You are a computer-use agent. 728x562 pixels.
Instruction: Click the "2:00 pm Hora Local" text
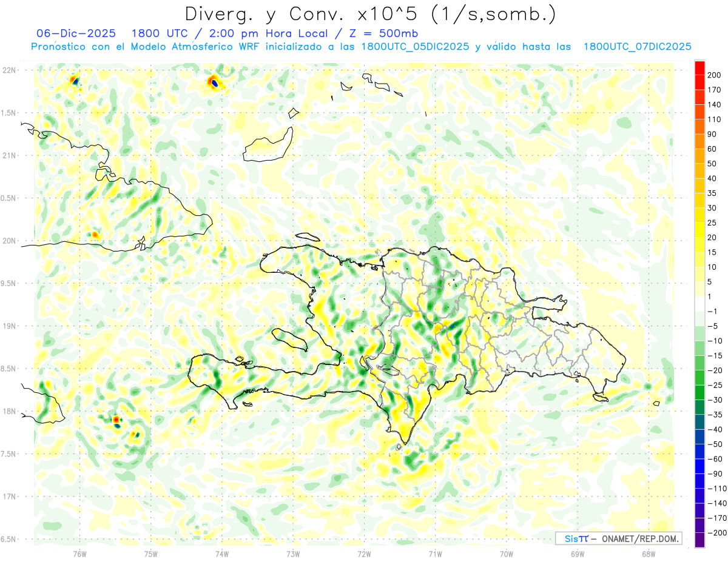point(268,33)
